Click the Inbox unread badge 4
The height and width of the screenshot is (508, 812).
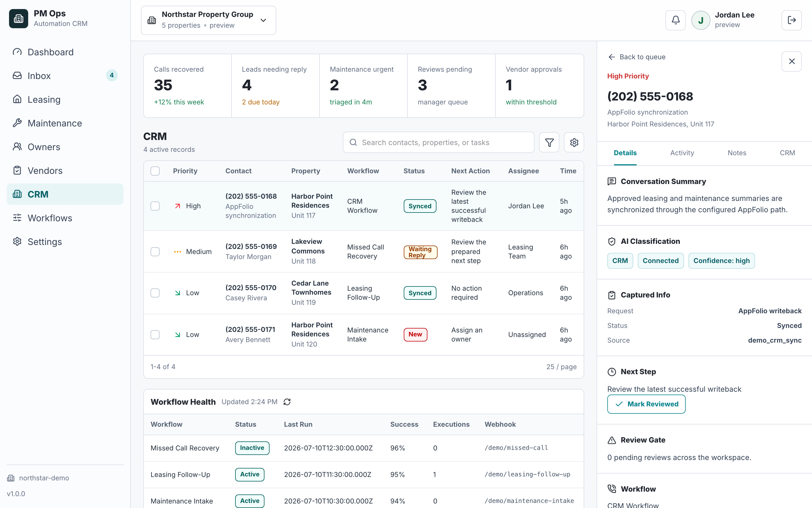click(112, 75)
